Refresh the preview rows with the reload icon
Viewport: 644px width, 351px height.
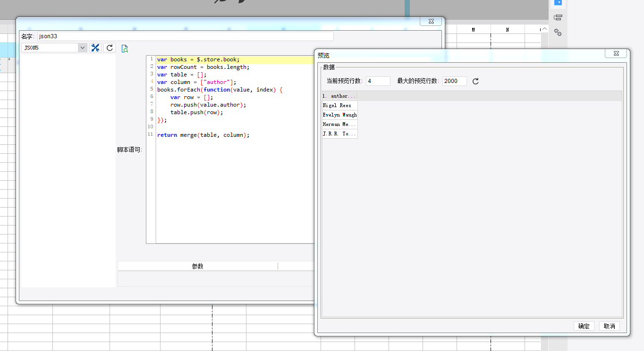click(475, 81)
